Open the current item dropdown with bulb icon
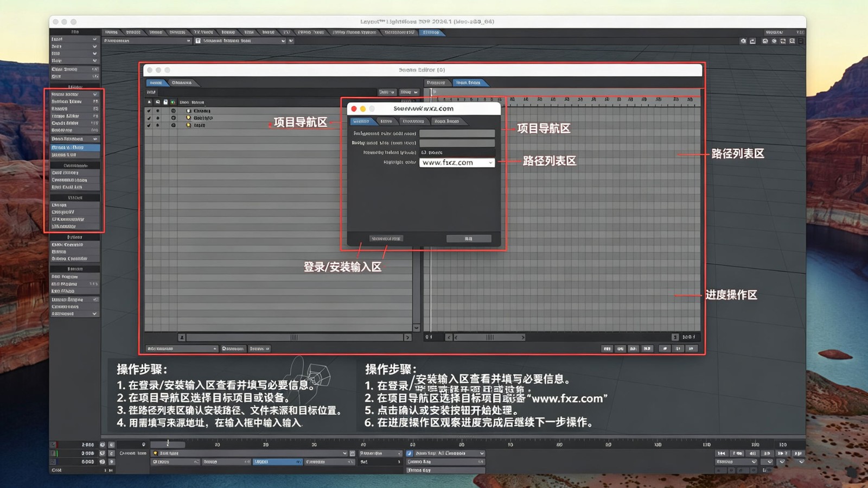 point(250,453)
